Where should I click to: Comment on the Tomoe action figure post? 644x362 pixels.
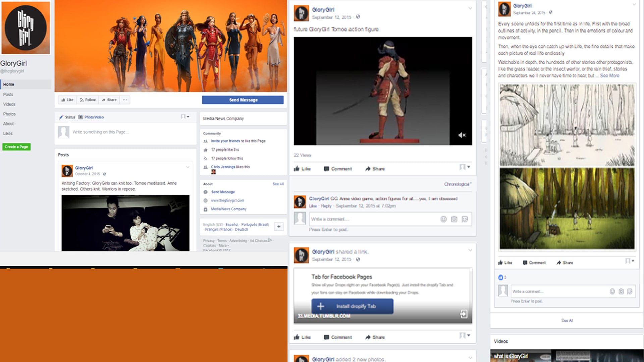coord(338,169)
